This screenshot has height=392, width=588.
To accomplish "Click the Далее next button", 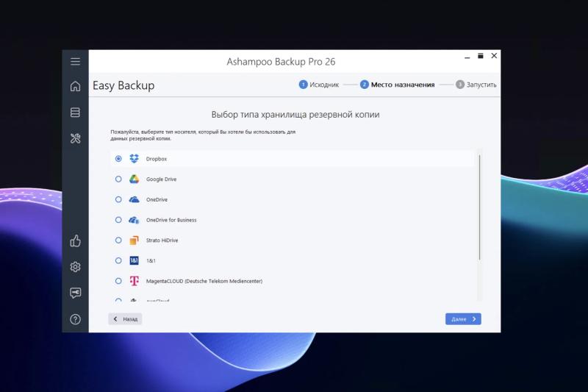I will 463,319.
